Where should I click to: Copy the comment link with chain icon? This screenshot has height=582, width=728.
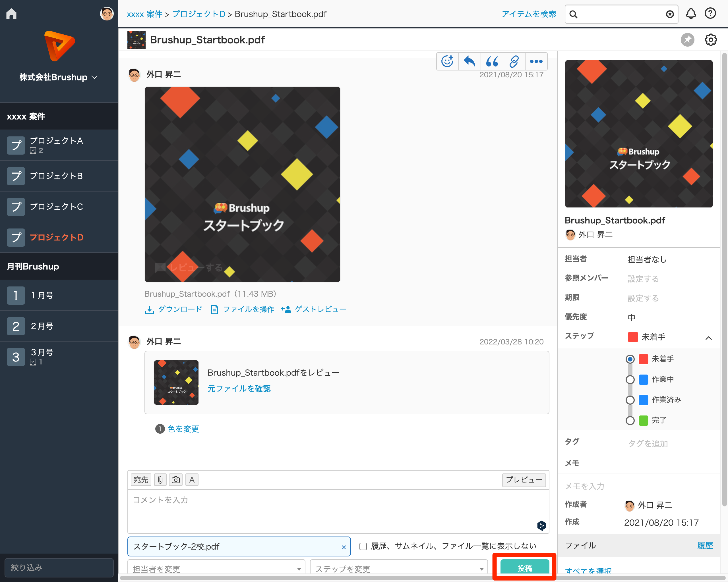[514, 61]
